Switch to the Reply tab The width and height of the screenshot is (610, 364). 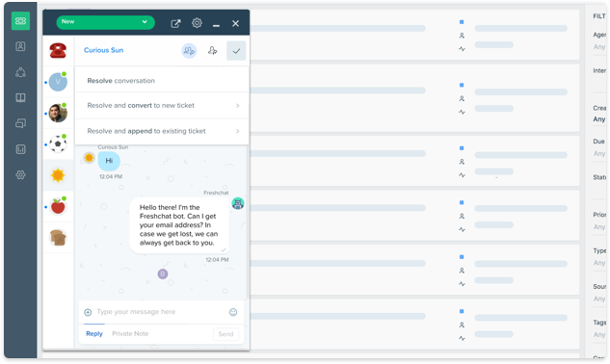coord(94,333)
